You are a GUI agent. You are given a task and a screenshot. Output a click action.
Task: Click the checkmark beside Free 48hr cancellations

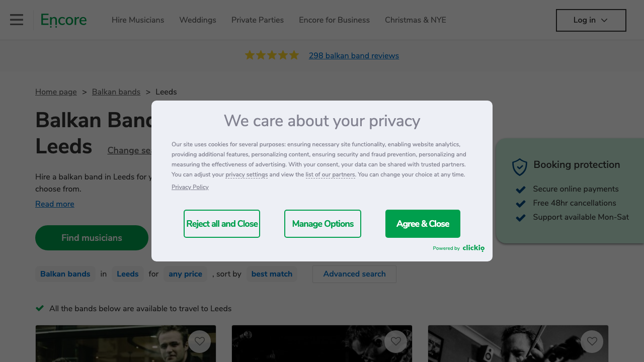[520, 204]
